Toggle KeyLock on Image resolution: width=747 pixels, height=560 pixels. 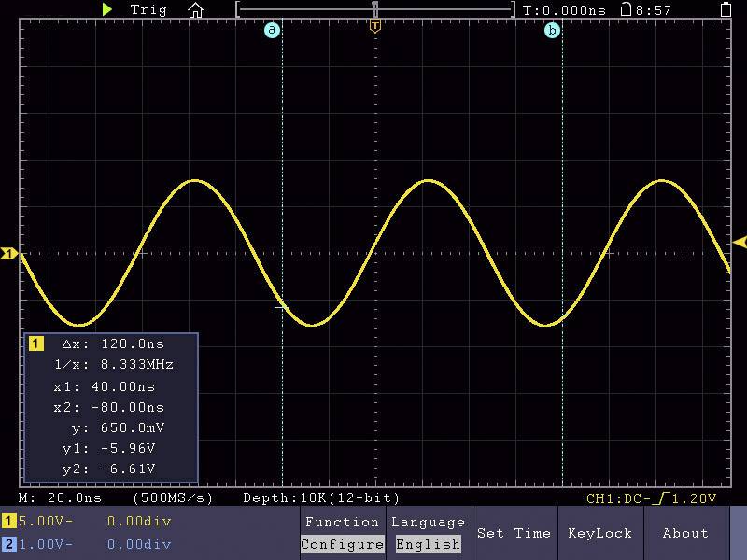click(x=600, y=533)
